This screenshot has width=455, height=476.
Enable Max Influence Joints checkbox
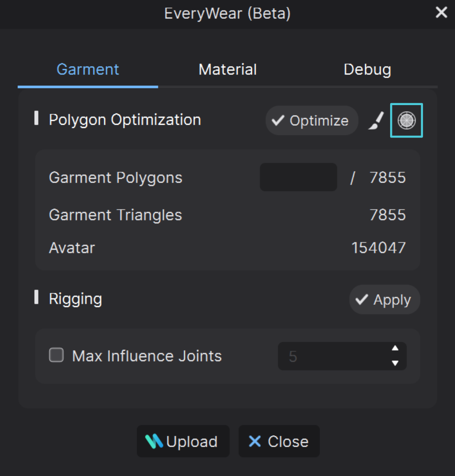pyautogui.click(x=56, y=355)
